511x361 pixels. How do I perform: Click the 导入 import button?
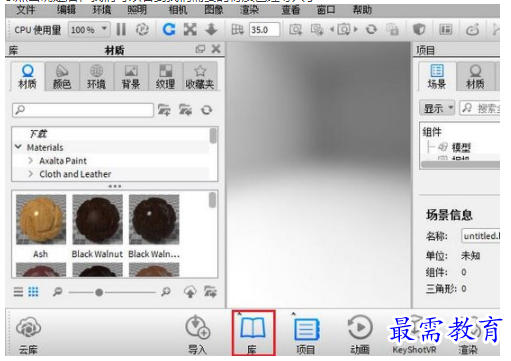[x=197, y=334]
